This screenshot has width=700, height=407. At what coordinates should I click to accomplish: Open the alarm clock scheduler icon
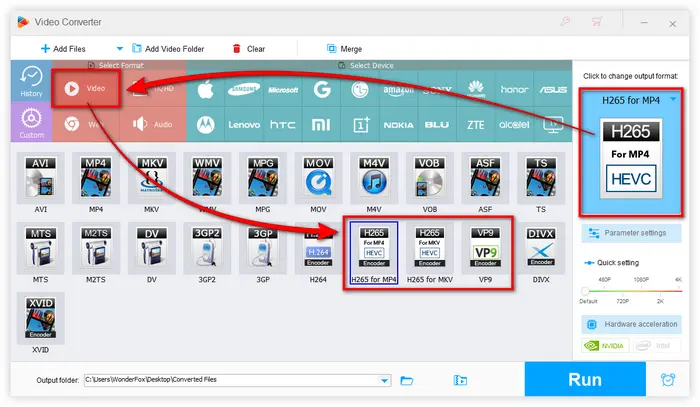point(668,380)
